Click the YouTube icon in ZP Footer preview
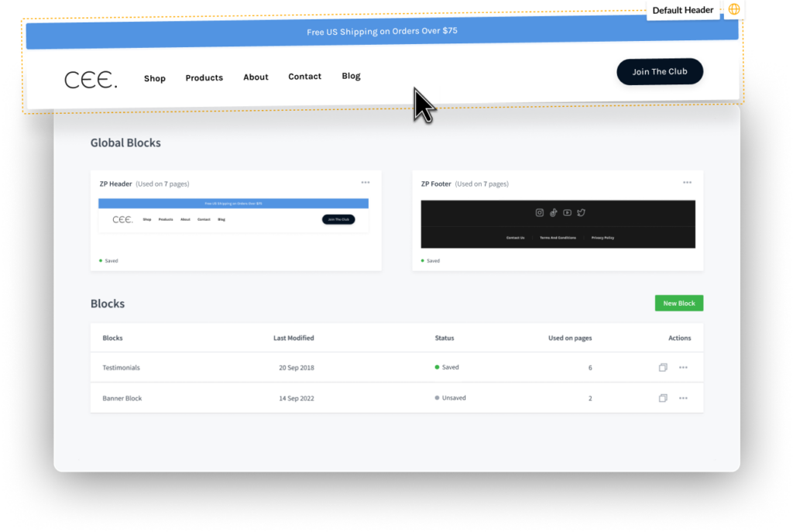This screenshot has width=793, height=532. [x=567, y=212]
